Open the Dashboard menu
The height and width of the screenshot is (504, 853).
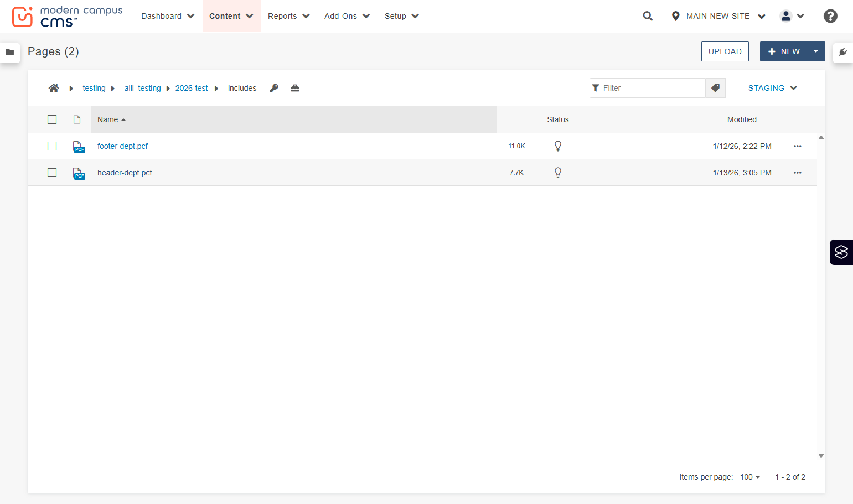coord(168,16)
